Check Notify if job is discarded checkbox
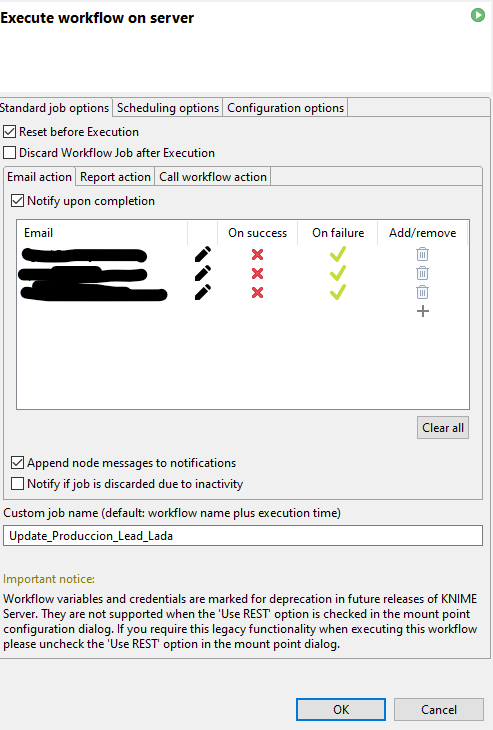Viewport: 493px width, 730px height. click(x=17, y=484)
